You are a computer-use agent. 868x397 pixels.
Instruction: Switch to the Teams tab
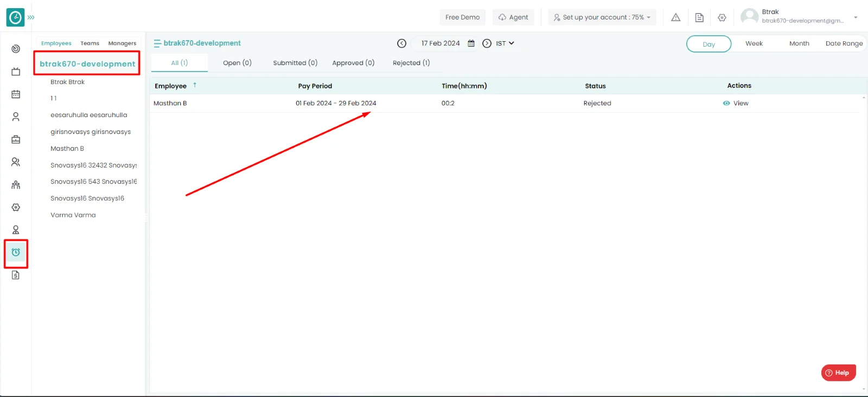(90, 43)
